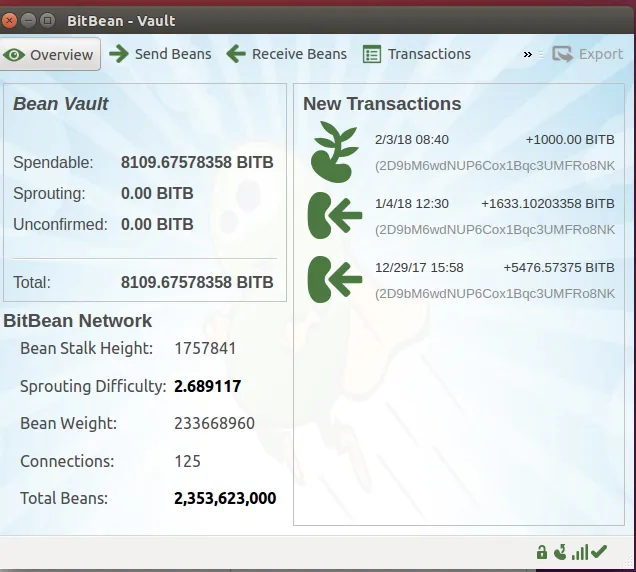This screenshot has height=572, width=636.
Task: Click the green eye Overview icon
Action: [14, 55]
